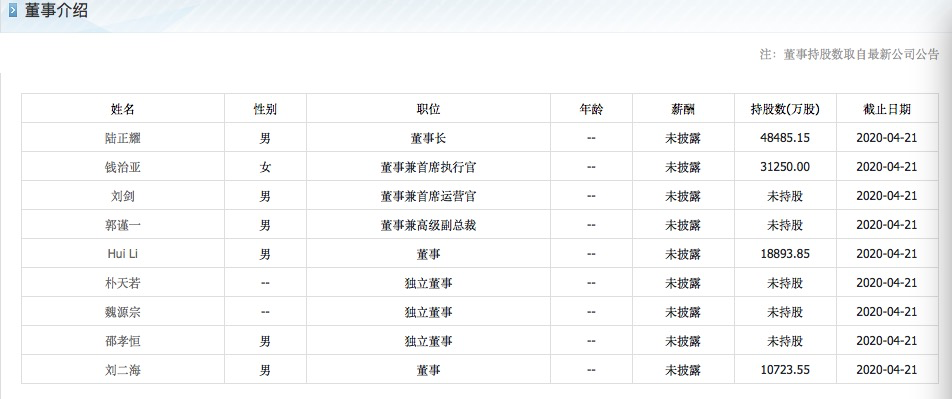Click shareholding value 18893.85
952x399 pixels.
(x=785, y=254)
